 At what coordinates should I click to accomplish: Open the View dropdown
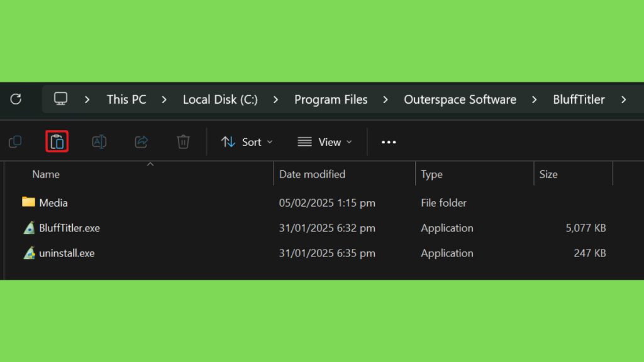(x=325, y=142)
